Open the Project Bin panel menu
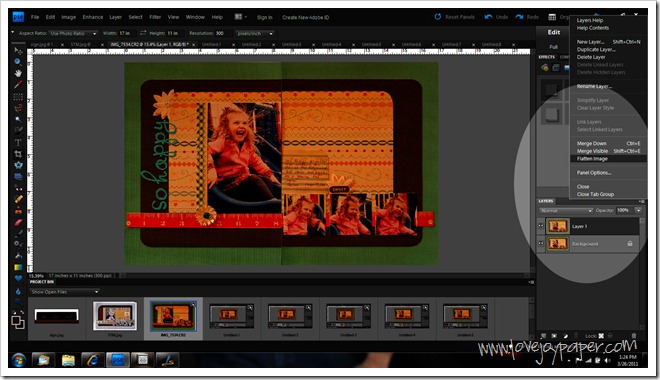The width and height of the screenshot is (660, 380). pos(531,282)
